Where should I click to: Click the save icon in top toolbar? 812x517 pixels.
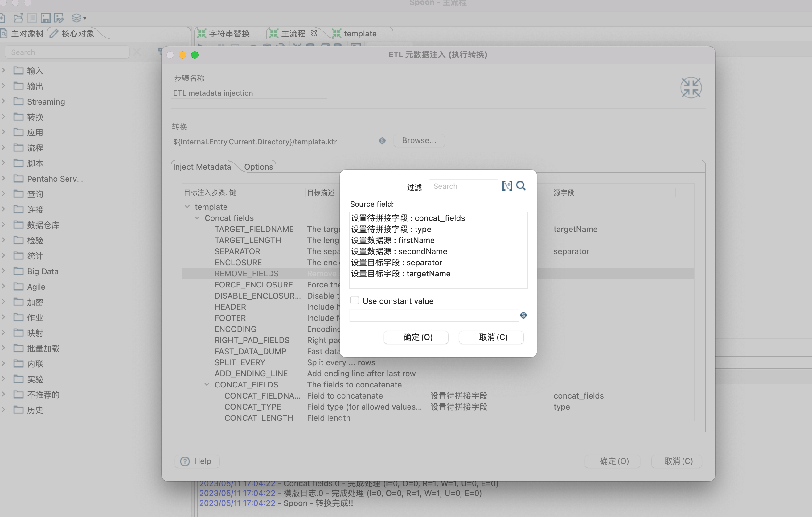pos(45,18)
